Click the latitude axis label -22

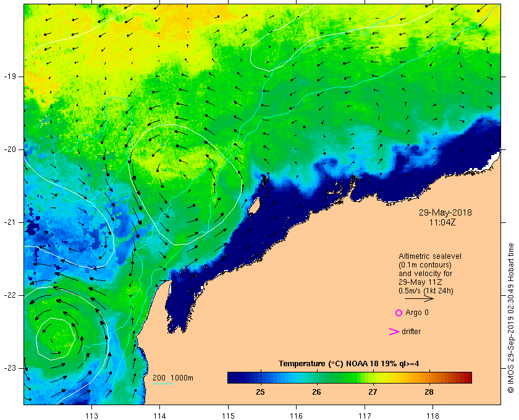tap(10, 295)
